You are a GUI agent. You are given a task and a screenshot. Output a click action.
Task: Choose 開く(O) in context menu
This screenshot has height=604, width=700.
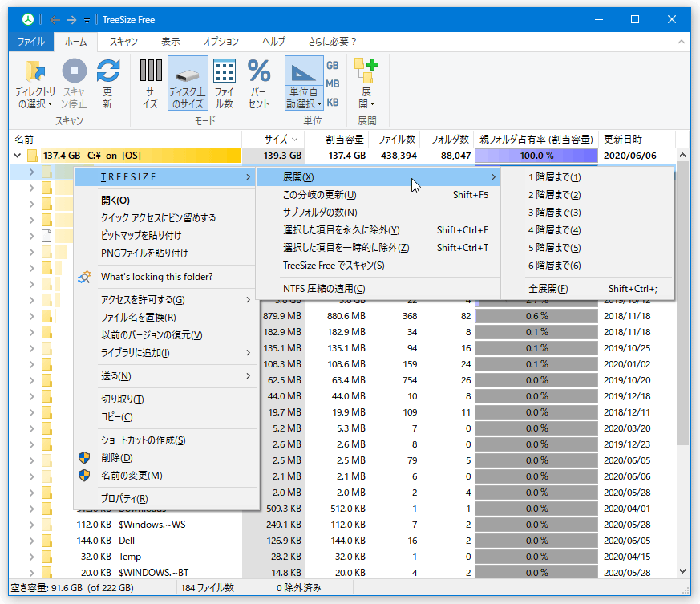coord(165,201)
